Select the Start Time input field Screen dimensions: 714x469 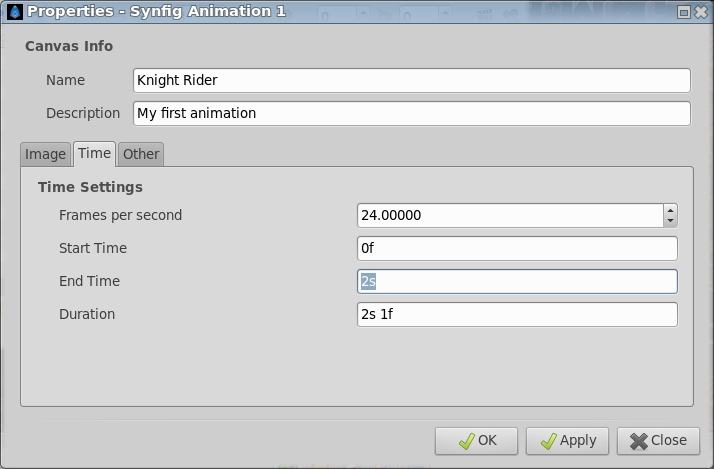(x=517, y=249)
